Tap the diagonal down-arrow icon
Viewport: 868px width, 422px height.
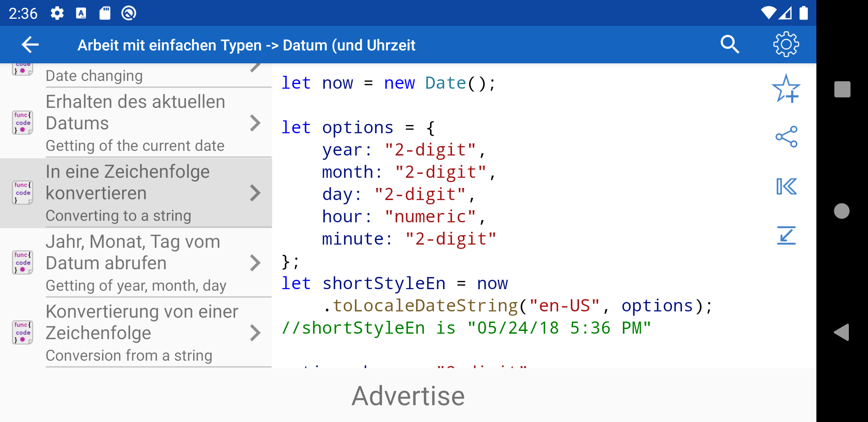pyautogui.click(x=786, y=236)
